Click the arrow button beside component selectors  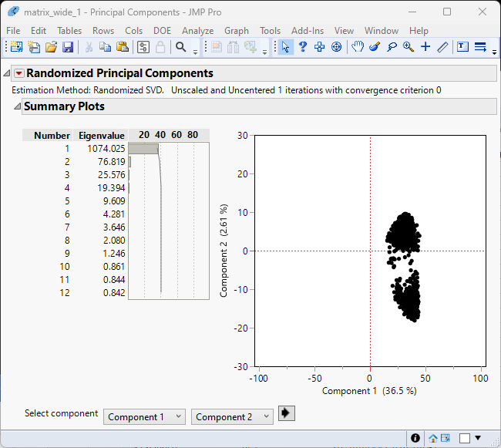click(x=287, y=413)
